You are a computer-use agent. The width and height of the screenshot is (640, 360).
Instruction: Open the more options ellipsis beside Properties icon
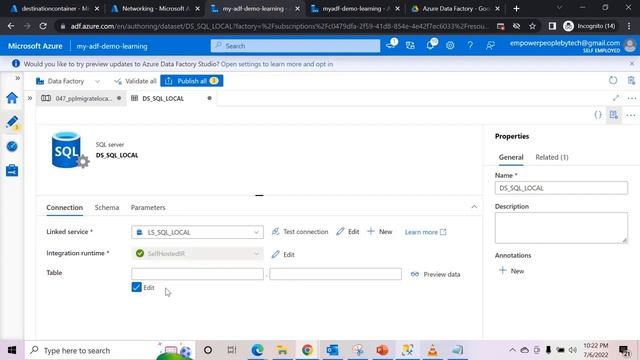click(x=631, y=116)
